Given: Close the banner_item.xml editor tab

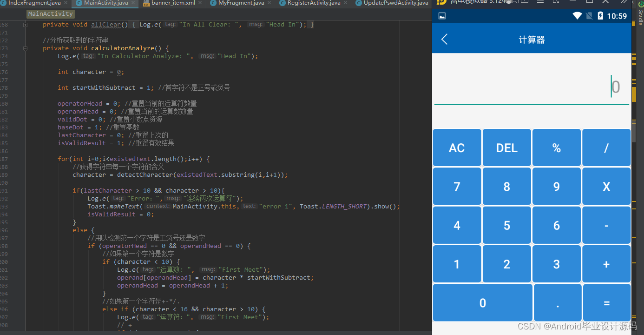Looking at the screenshot, I should 200,3.
